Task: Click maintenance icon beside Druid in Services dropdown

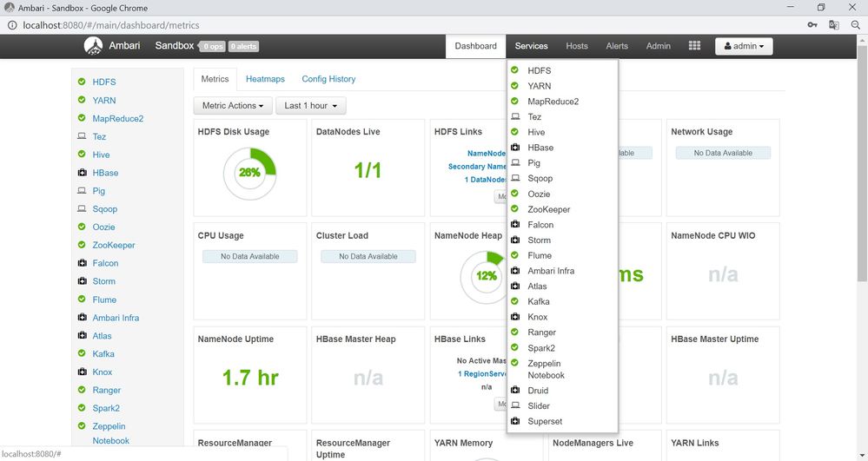Action: (x=515, y=390)
